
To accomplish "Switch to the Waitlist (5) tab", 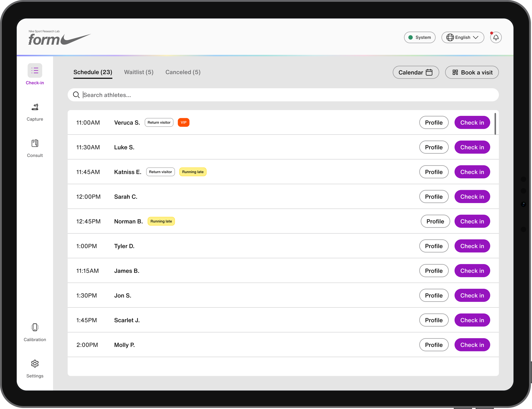I will pyautogui.click(x=139, y=72).
